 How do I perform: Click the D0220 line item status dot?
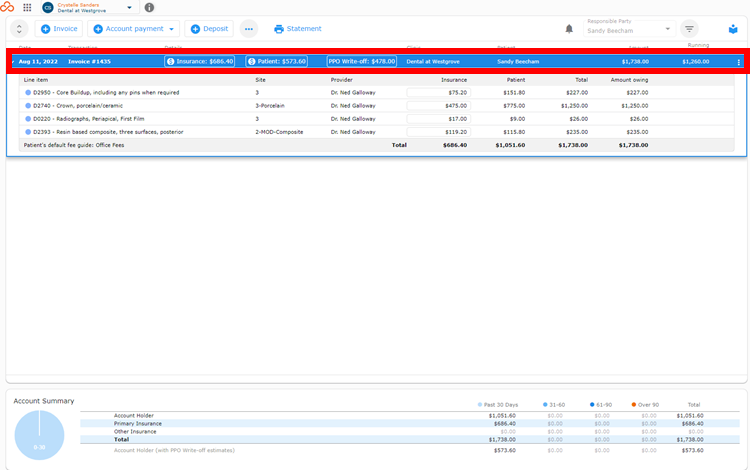(28, 119)
